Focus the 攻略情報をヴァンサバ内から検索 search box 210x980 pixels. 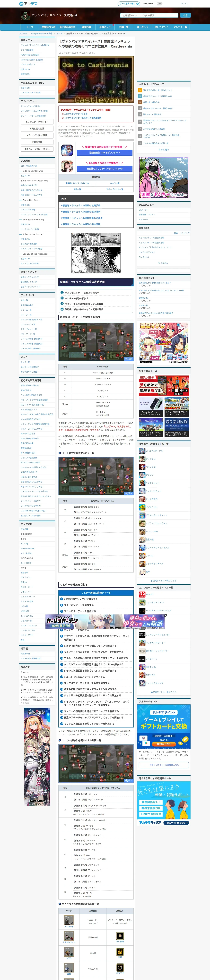149,16
